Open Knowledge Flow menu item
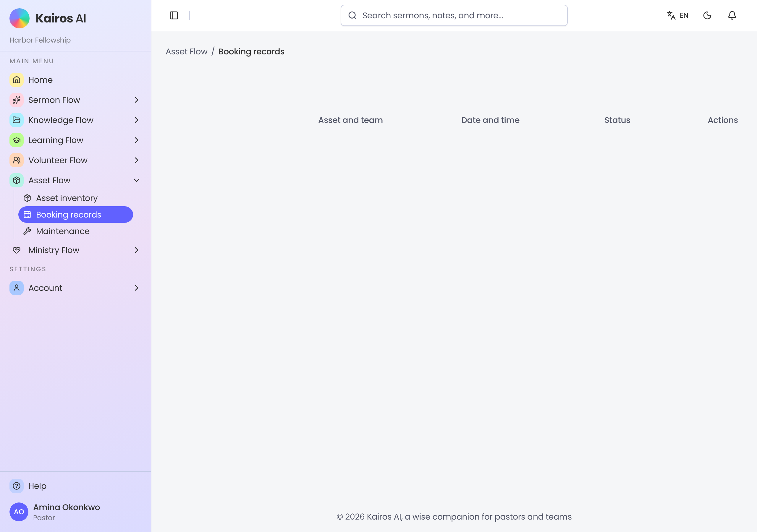The height and width of the screenshot is (532, 757). pyautogui.click(x=75, y=120)
